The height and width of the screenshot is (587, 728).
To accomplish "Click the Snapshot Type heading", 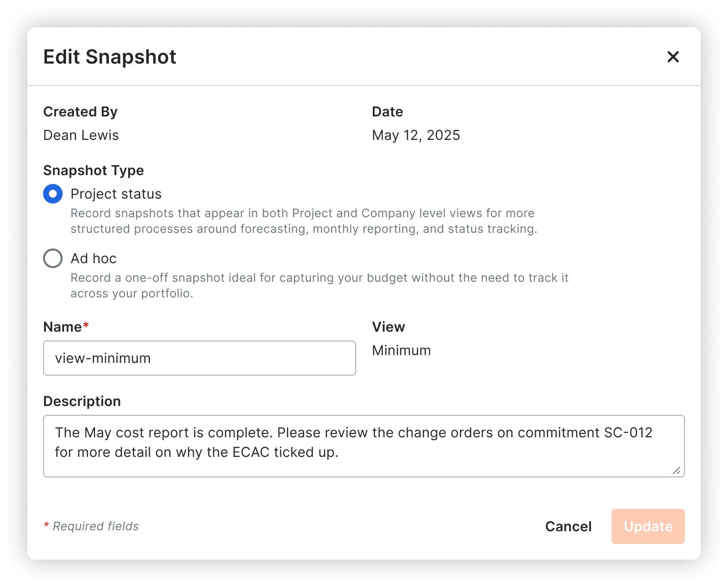I will (x=93, y=170).
